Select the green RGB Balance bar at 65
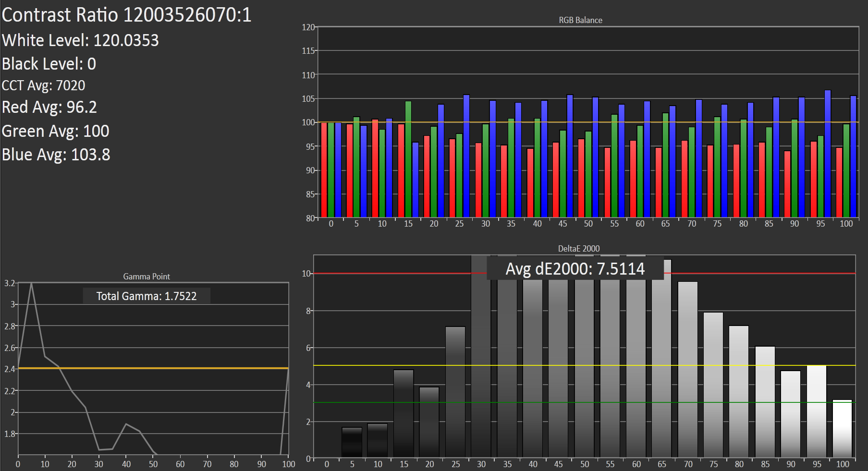Image resolution: width=868 pixels, height=471 pixels. (x=666, y=165)
